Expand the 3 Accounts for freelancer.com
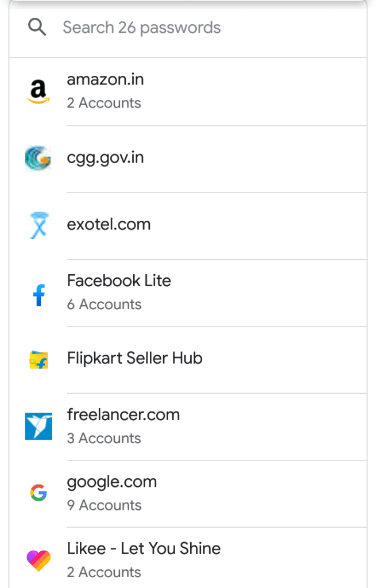The image size is (375, 588). (x=104, y=439)
